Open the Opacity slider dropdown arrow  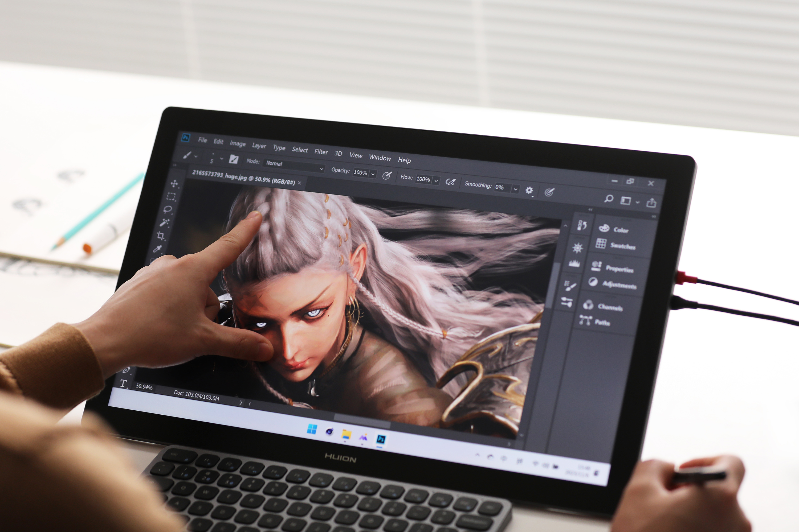[x=373, y=174]
